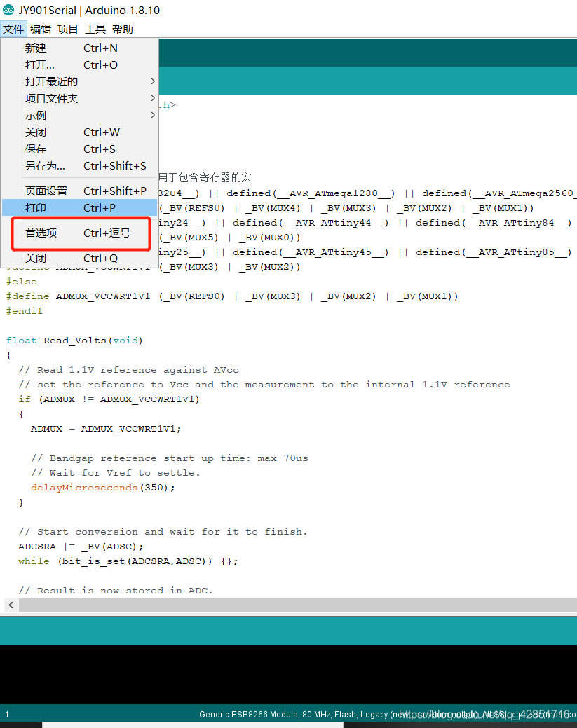577x728 pixels.
Task: Click the '#else' directive line
Action: pyautogui.click(x=21, y=282)
